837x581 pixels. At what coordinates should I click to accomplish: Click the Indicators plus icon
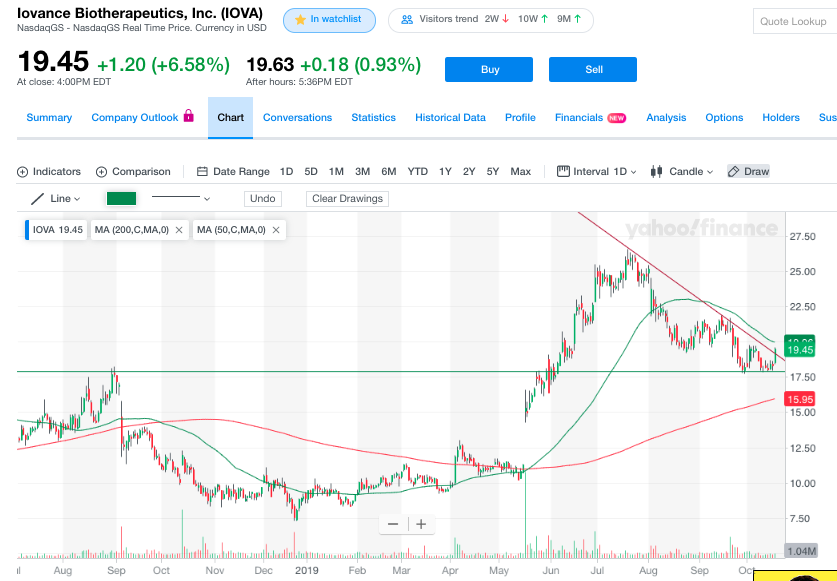click(22, 172)
